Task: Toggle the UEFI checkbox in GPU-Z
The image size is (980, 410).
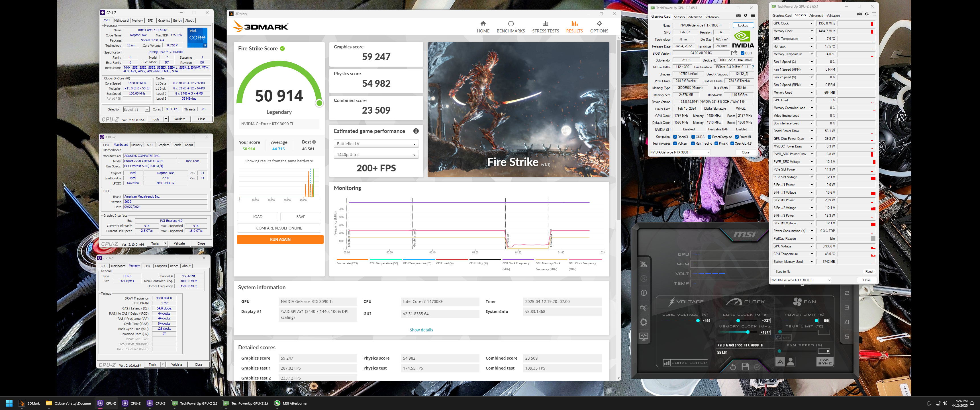Action: [x=742, y=53]
